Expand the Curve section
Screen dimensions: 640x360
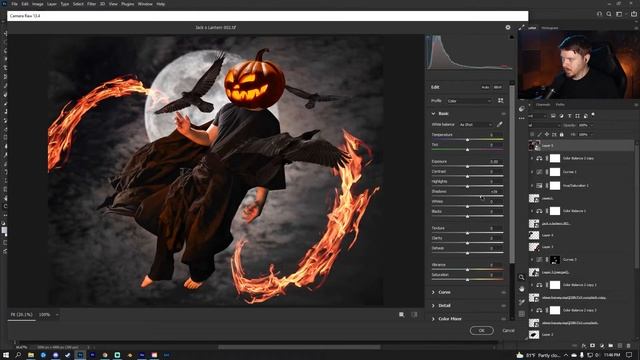coord(433,292)
